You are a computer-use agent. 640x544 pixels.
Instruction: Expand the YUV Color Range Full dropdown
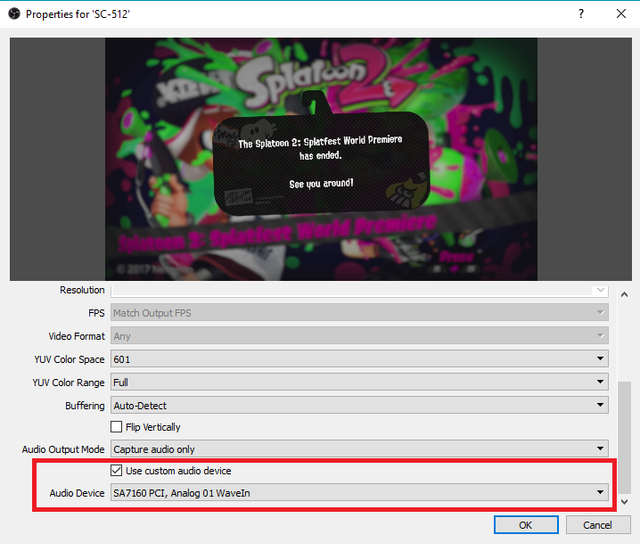360,382
